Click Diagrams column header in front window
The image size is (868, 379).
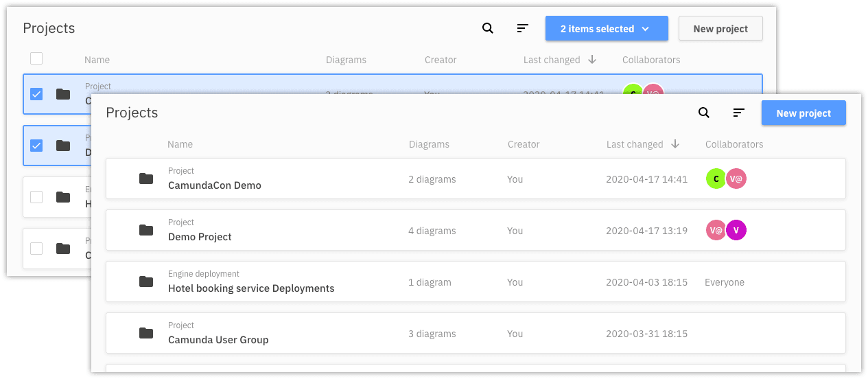click(x=429, y=144)
